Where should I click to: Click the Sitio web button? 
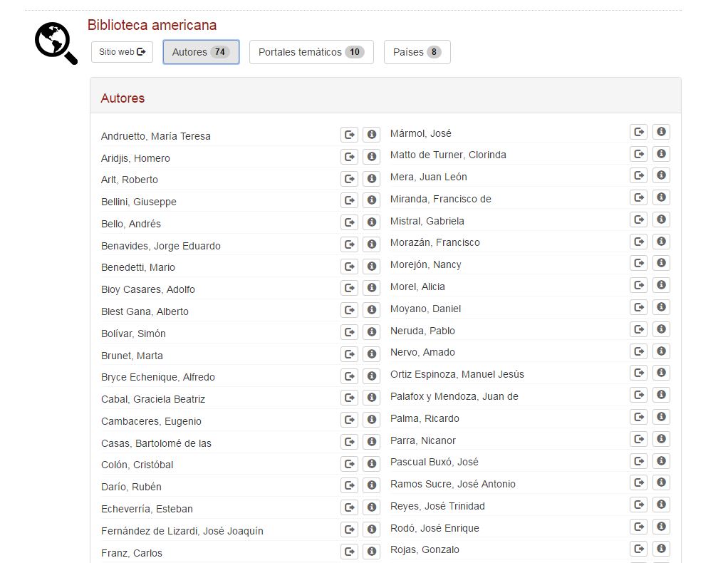122,52
